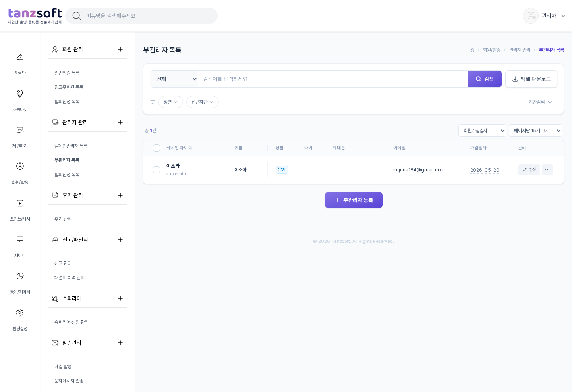The image size is (572, 392).
Task: Select the 회원/발송 sidebar icon
Action: pyautogui.click(x=20, y=166)
